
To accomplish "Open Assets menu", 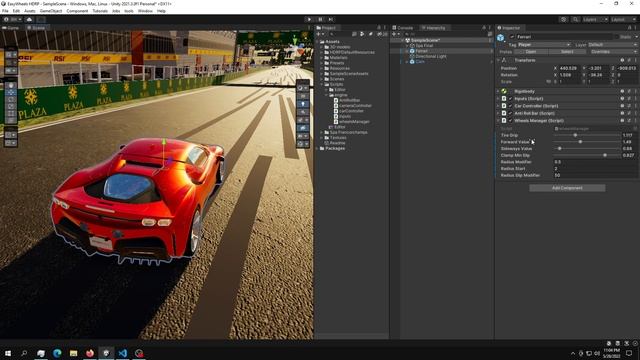I will [x=29, y=11].
